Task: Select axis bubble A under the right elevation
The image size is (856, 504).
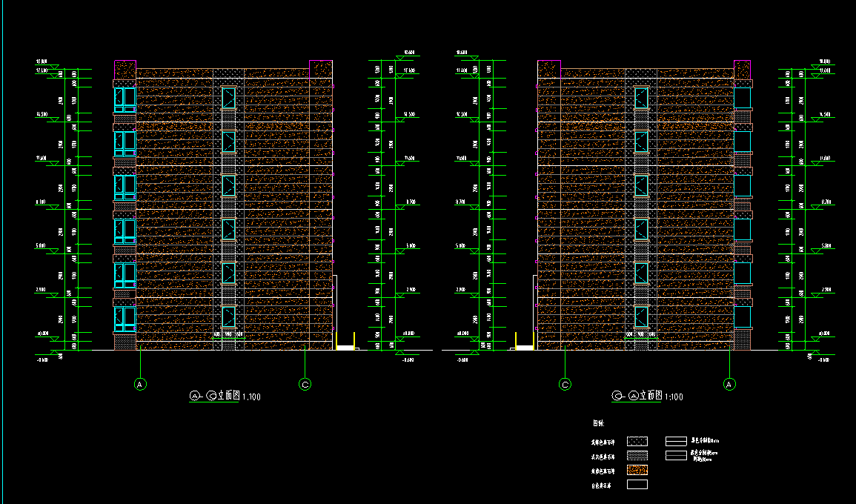Action: coord(729,384)
